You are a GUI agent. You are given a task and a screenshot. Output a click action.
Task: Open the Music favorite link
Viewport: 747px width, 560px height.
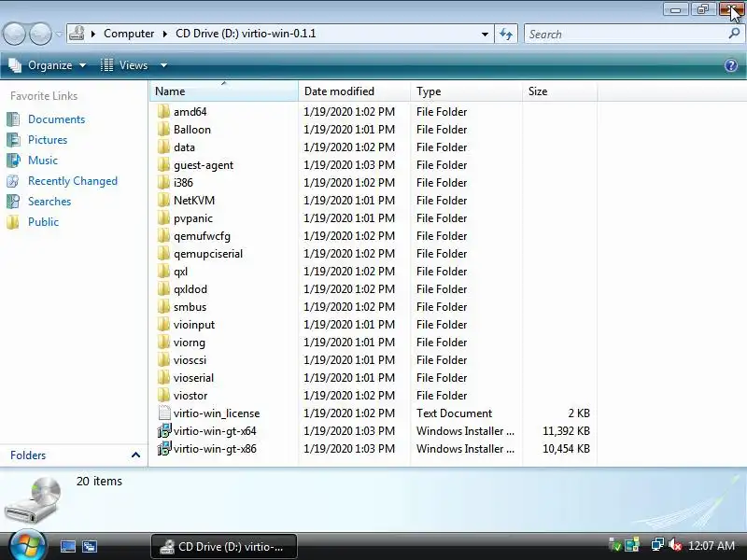(43, 161)
